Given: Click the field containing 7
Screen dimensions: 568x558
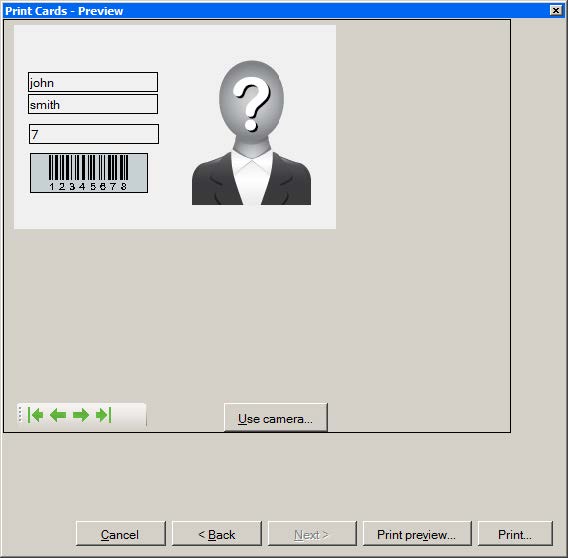Looking at the screenshot, I should pos(94,134).
